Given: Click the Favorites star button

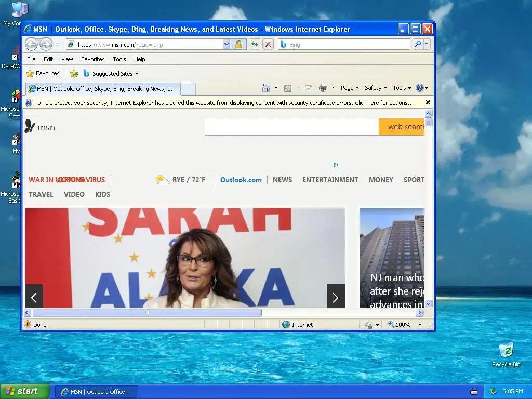Looking at the screenshot, I should (43, 73).
